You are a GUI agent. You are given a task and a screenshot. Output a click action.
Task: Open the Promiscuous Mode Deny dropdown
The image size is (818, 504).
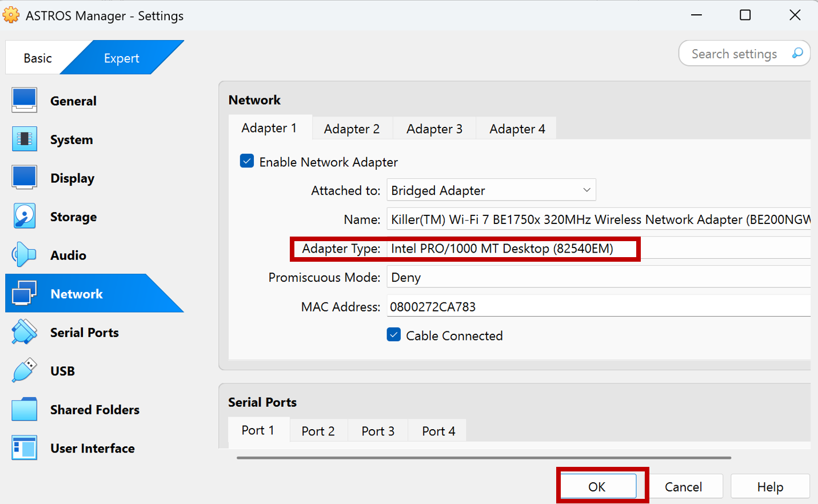597,277
